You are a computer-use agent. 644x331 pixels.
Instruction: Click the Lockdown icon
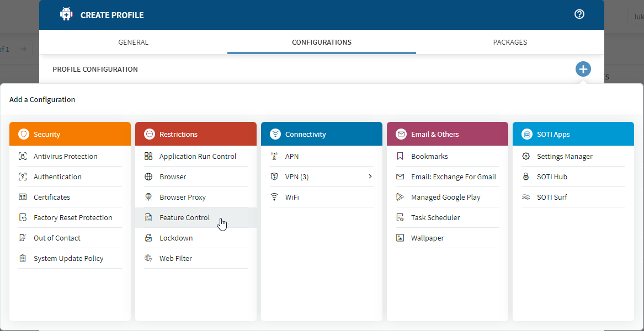[x=148, y=238]
